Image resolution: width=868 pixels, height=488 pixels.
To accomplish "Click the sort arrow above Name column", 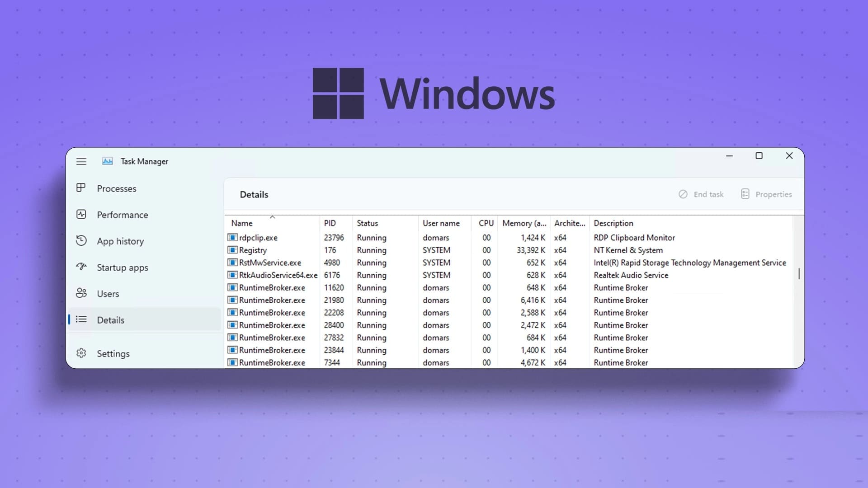I will pyautogui.click(x=272, y=217).
